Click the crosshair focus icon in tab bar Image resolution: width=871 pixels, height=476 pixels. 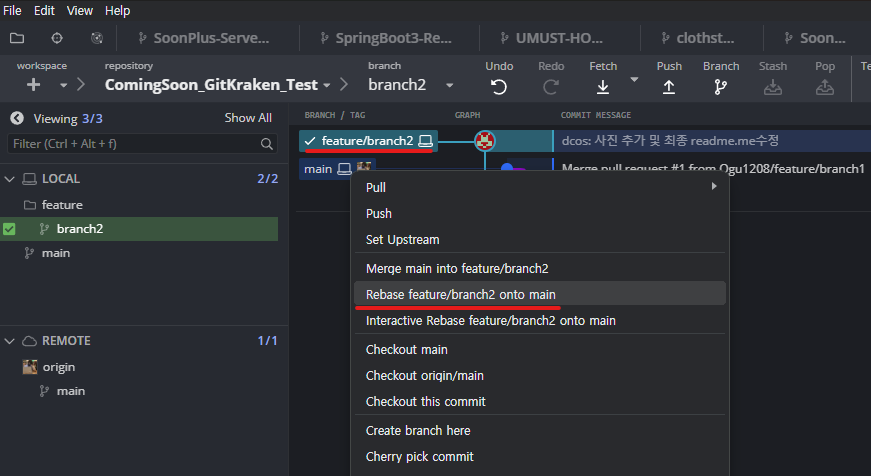click(x=57, y=38)
